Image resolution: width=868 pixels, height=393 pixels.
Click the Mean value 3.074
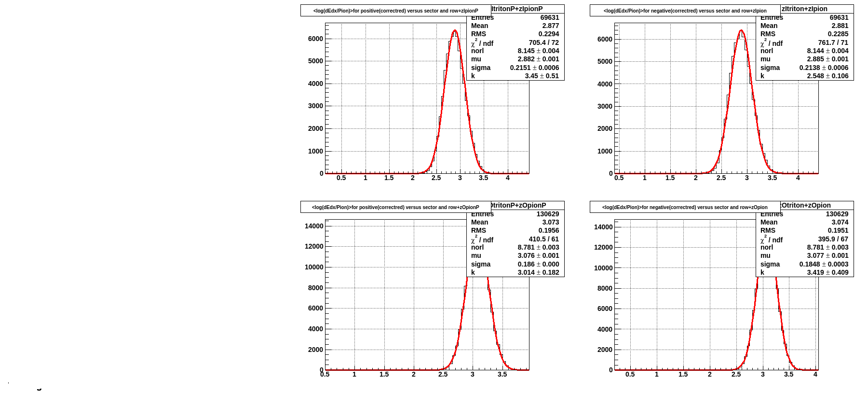point(840,222)
